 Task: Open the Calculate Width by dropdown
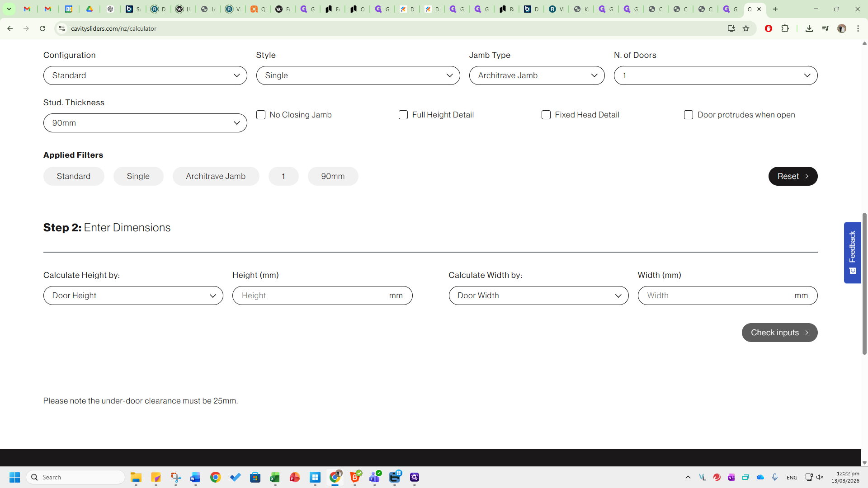(538, 296)
